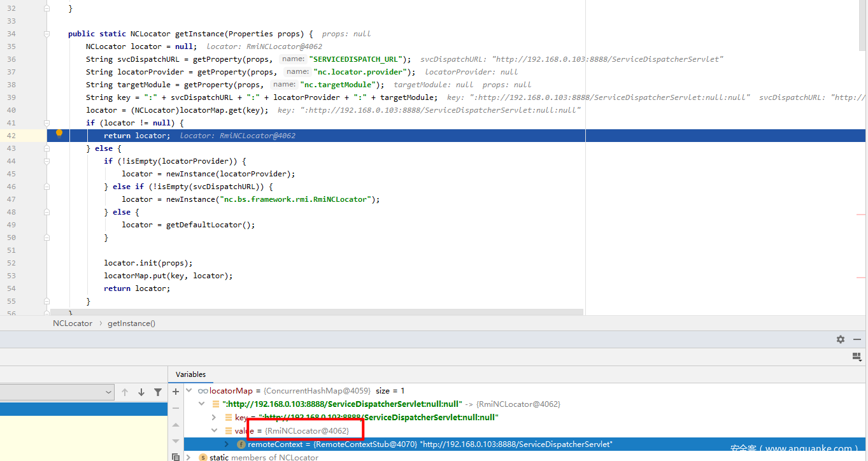Collapse the locatorMap variable node
The width and height of the screenshot is (868, 461).
(x=189, y=391)
